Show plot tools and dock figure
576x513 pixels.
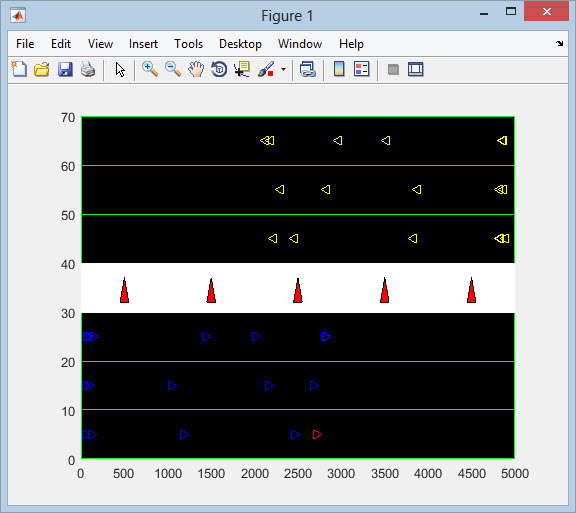click(x=415, y=69)
